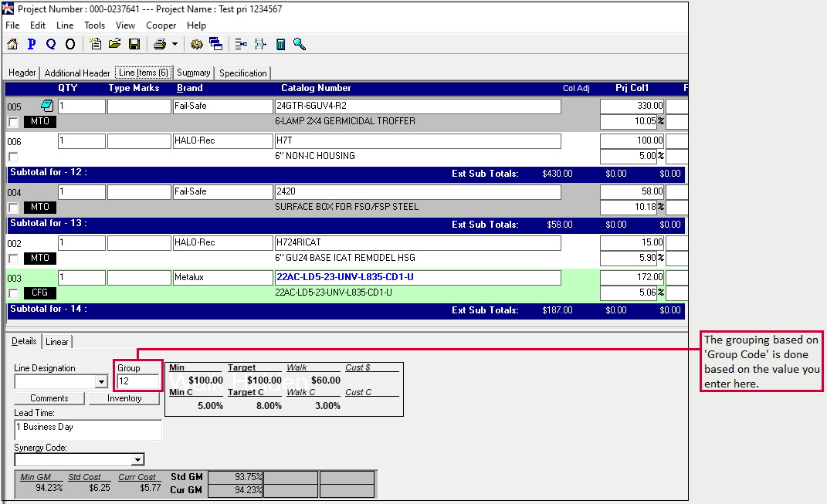Go to the Additional Header tab
The image size is (827, 504).
coord(77,73)
